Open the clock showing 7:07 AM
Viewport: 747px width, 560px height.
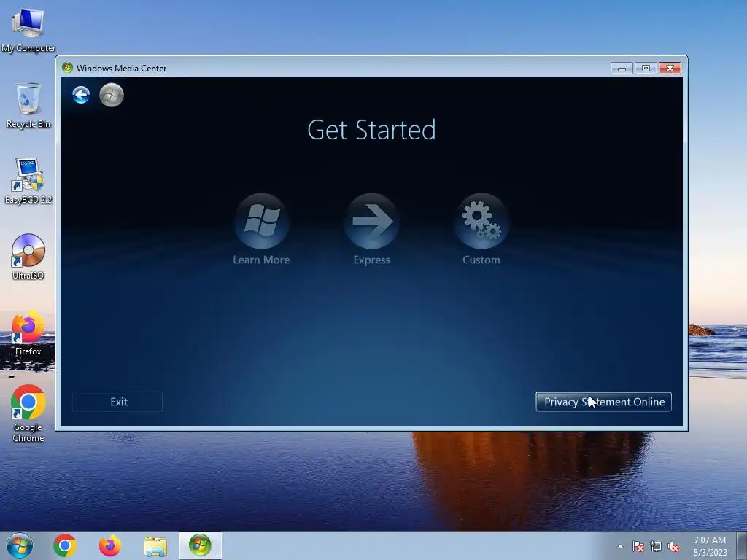[x=710, y=545]
